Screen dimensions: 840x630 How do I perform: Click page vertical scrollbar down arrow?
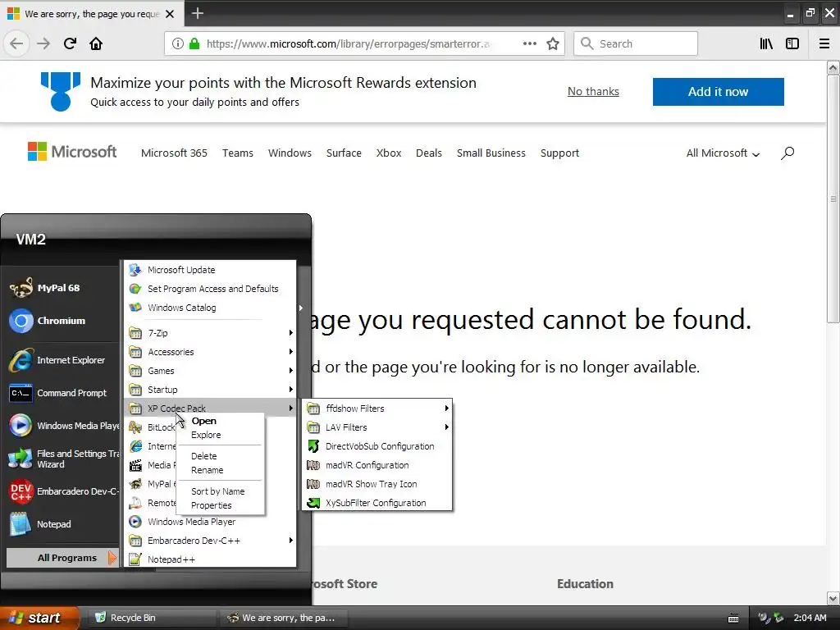coord(833,597)
